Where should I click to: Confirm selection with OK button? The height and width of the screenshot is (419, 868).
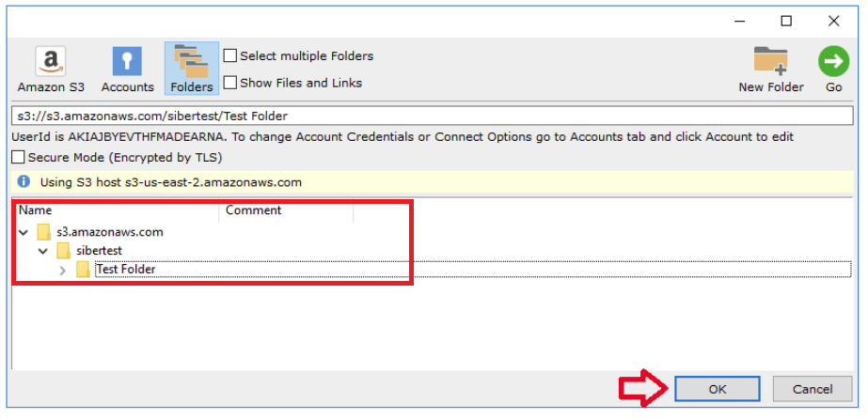(718, 389)
